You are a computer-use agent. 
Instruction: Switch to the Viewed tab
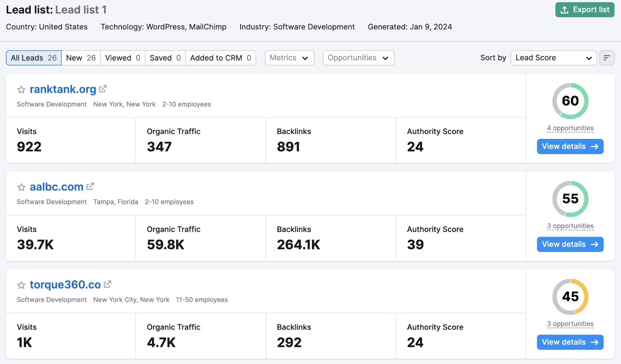[122, 57]
